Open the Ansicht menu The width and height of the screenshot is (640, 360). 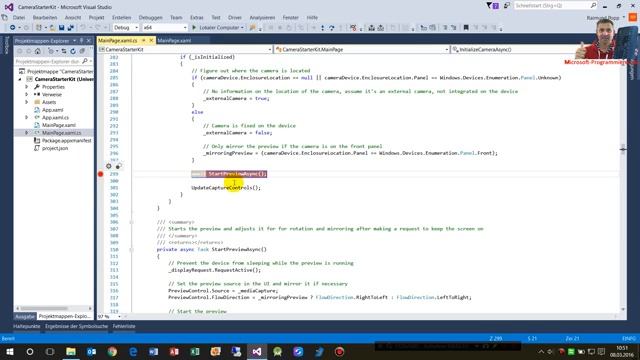[x=73, y=18]
